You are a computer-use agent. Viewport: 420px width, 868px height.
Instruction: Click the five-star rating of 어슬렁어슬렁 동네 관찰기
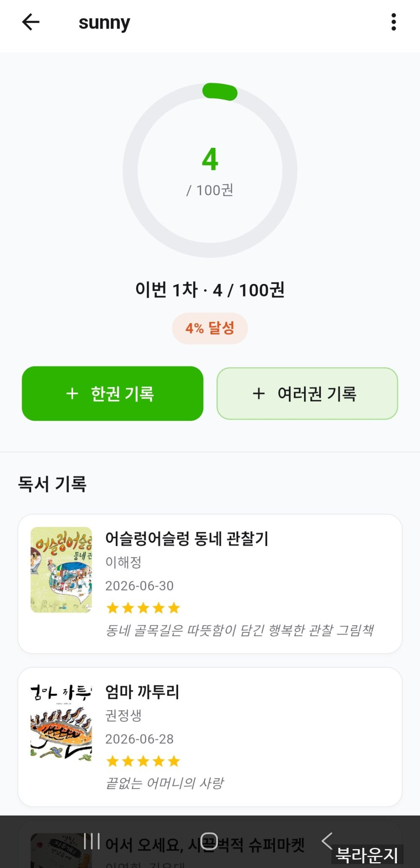143,608
